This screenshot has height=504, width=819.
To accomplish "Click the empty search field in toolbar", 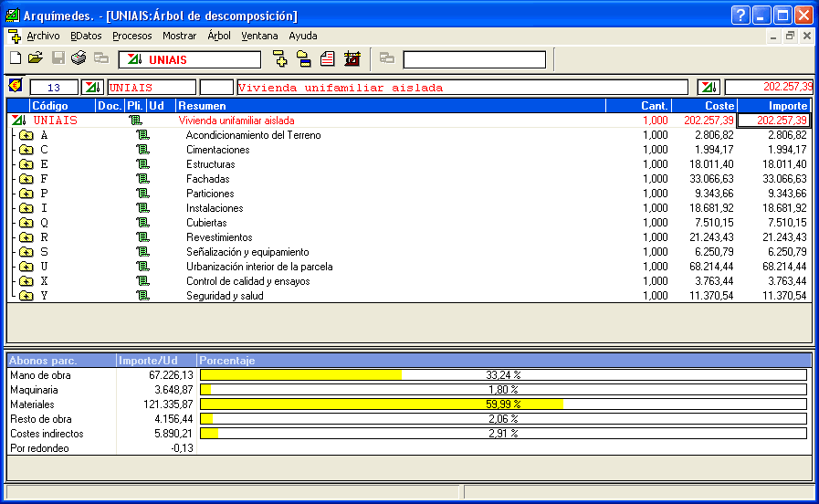I will coord(475,59).
